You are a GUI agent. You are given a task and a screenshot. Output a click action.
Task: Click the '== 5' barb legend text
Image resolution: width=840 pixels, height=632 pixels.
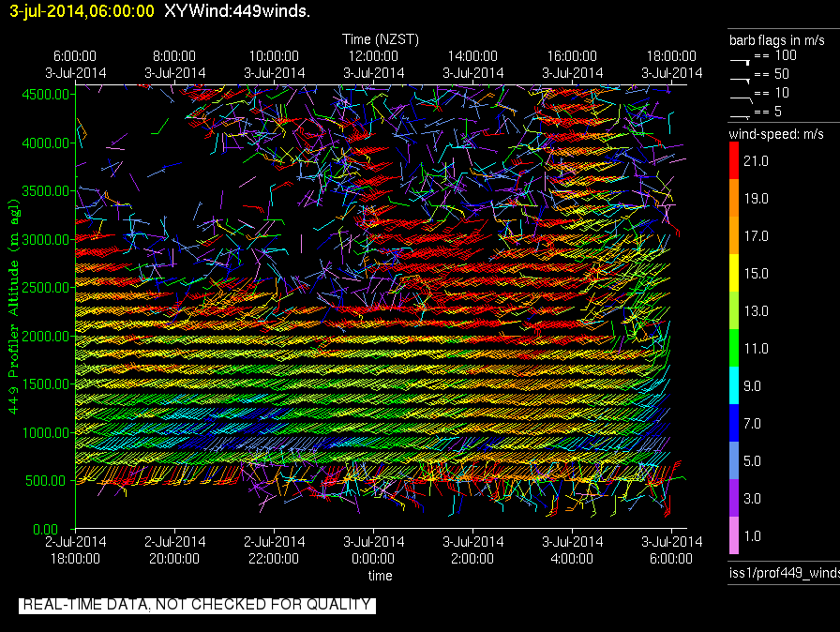pos(768,112)
